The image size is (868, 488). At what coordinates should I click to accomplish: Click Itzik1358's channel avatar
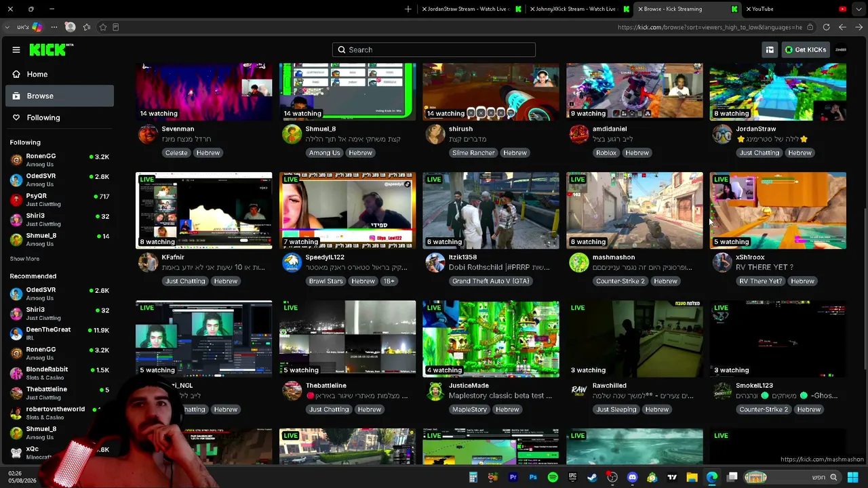[x=435, y=262]
